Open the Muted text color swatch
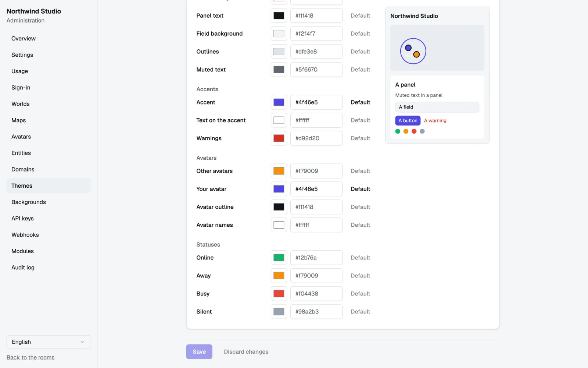This screenshot has width=588, height=368. click(x=279, y=70)
